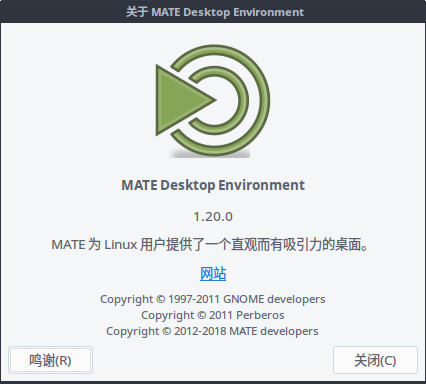
Task: Click the Chinese description sentence about MATE
Action: coord(210,245)
